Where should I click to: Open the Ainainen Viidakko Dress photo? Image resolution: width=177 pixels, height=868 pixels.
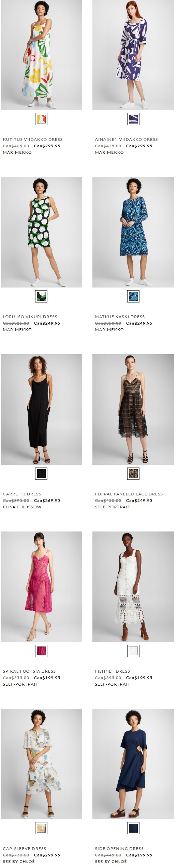point(133,55)
